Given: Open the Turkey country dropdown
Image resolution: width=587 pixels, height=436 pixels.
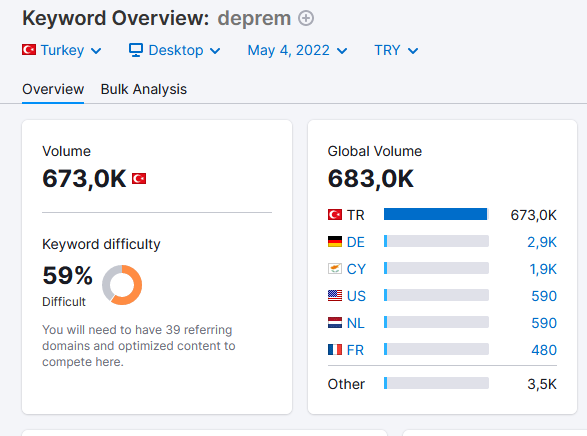Looking at the screenshot, I should 62,50.
